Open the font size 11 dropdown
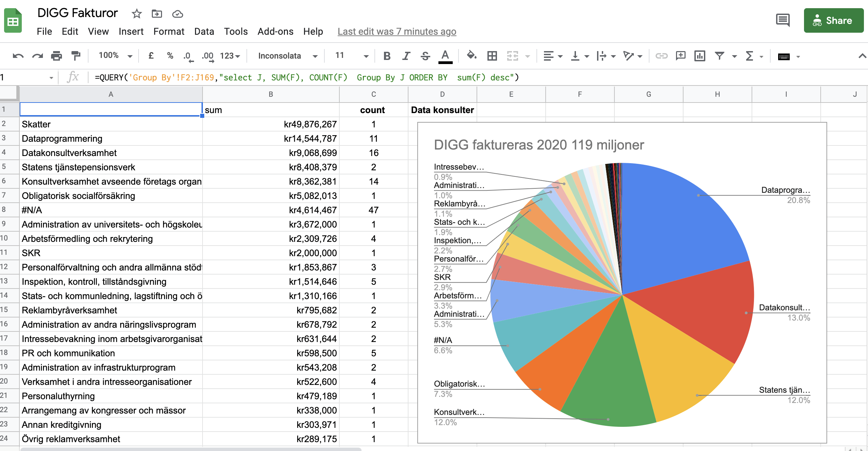Image resolution: width=868 pixels, height=451 pixels. [x=352, y=56]
